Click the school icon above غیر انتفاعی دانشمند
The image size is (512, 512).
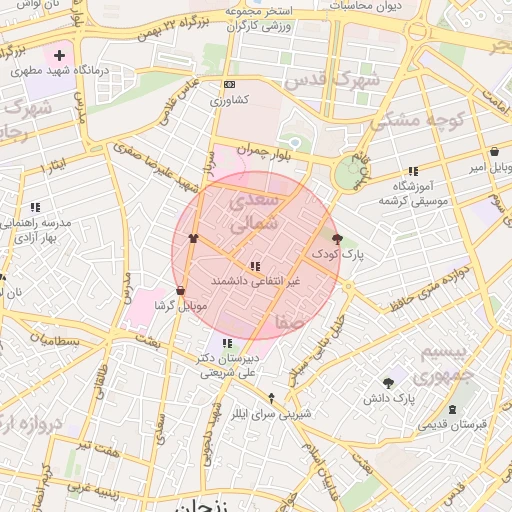tap(255, 266)
